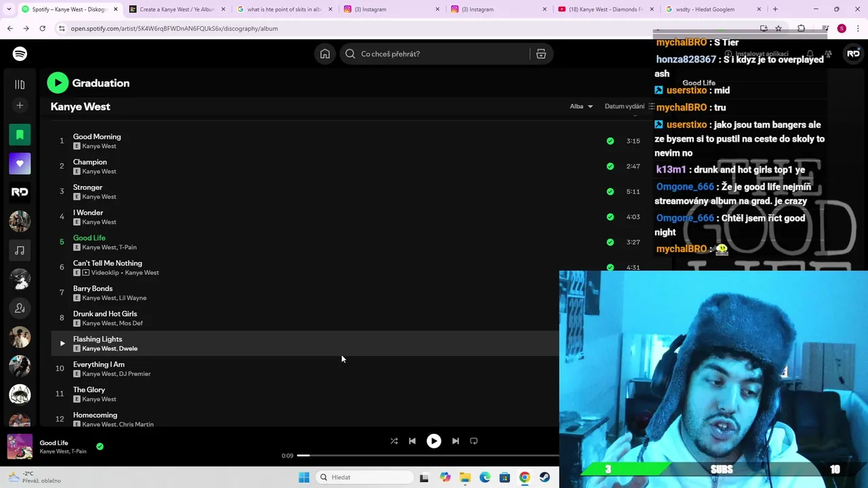Click the Videoklip icon on Can't Tell Me Nothing
Viewport: 868px width, 488px height.
tap(86, 272)
